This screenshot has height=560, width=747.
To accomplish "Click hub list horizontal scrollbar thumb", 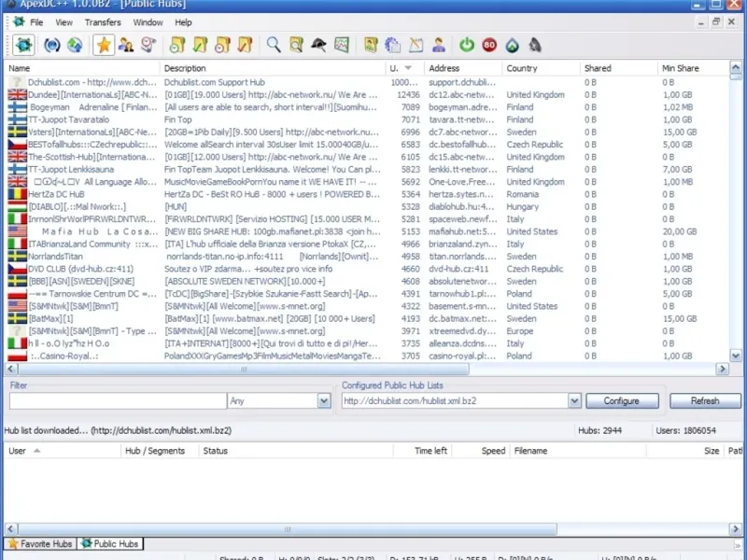I will (x=244, y=369).
